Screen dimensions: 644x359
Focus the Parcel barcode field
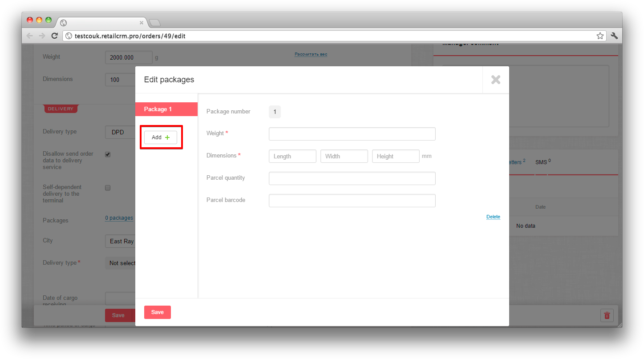pos(352,201)
